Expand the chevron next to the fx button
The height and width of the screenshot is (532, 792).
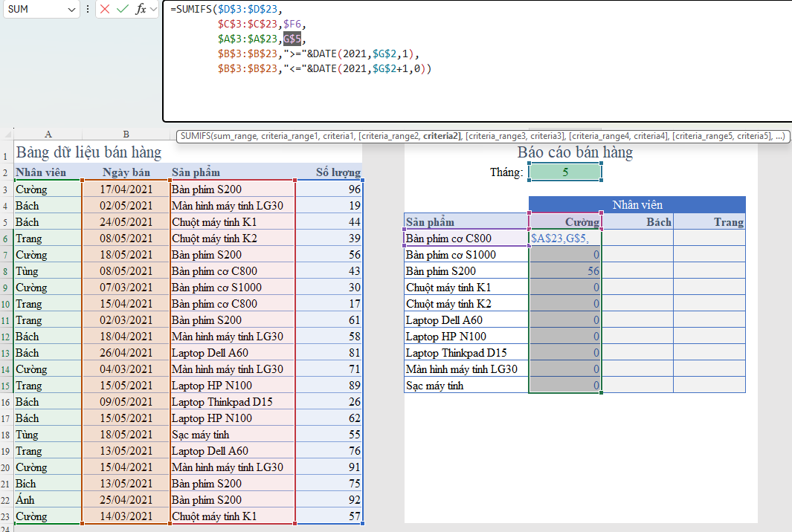153,10
